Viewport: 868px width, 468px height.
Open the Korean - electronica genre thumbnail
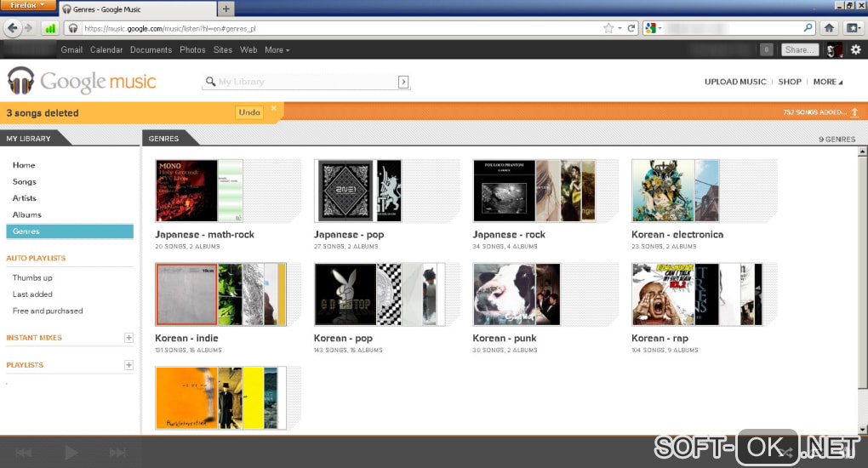[676, 191]
